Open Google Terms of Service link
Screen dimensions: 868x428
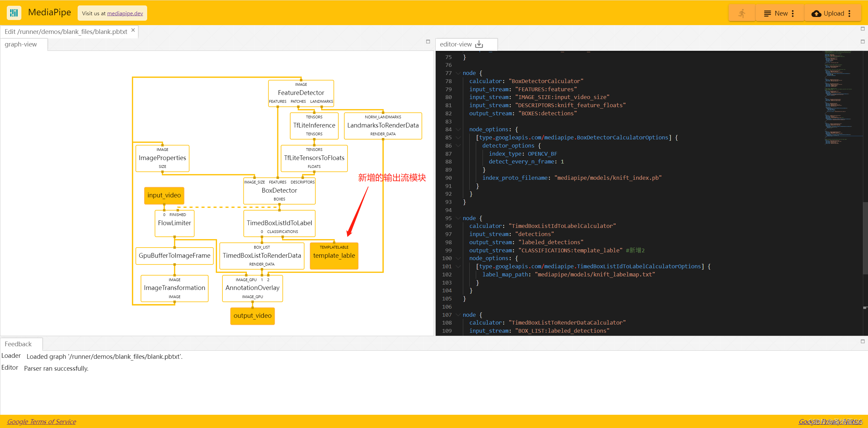click(x=42, y=421)
